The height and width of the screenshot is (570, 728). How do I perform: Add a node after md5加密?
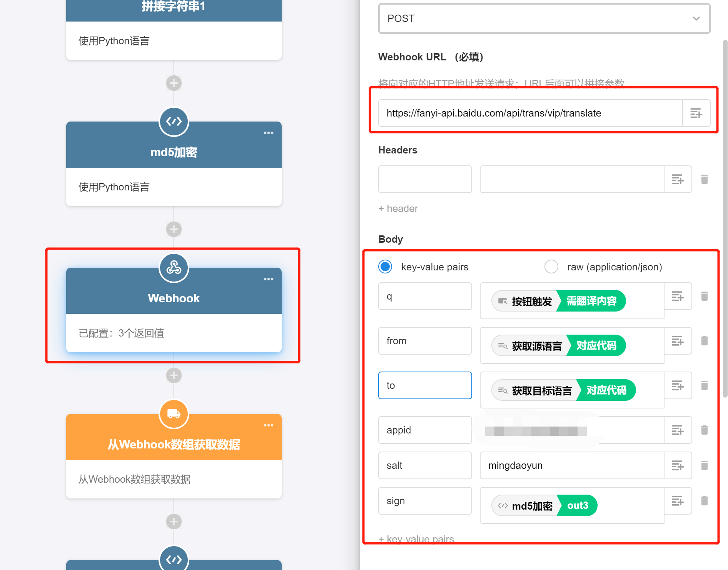tap(174, 229)
